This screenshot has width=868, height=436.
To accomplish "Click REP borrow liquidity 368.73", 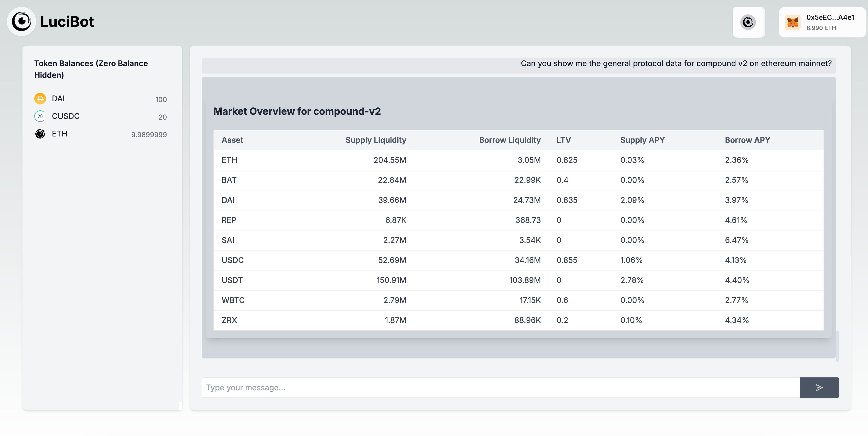I will tap(528, 220).
